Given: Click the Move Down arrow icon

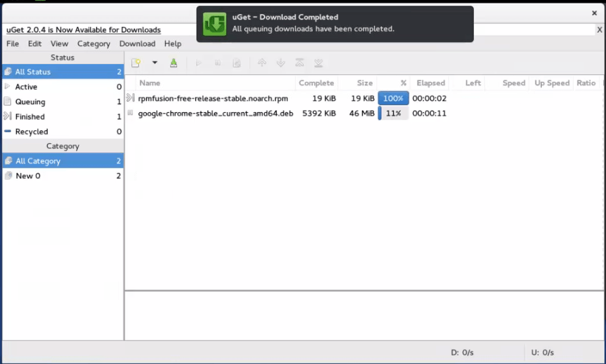Looking at the screenshot, I should [x=281, y=63].
